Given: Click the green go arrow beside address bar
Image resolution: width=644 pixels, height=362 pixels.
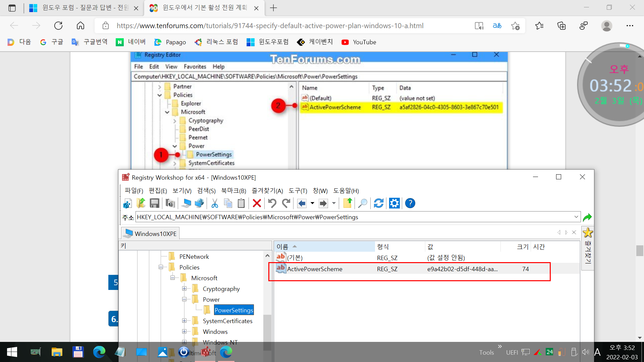Looking at the screenshot, I should [587, 217].
